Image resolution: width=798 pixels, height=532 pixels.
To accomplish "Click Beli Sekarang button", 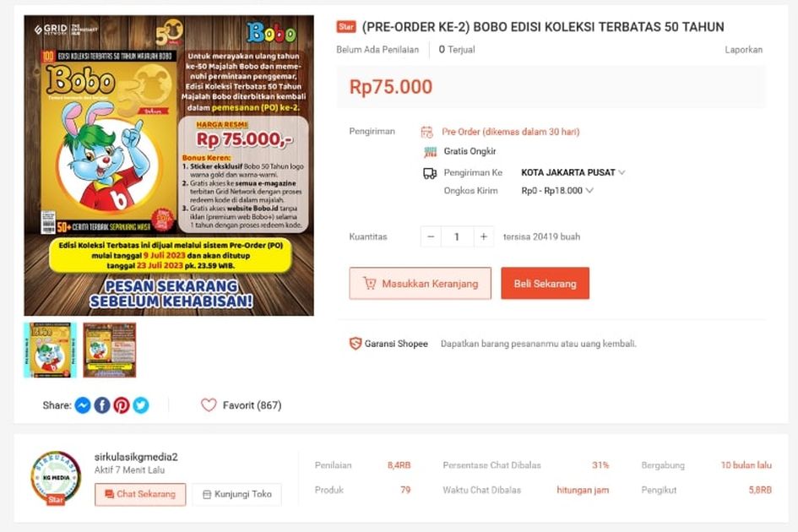I will click(x=545, y=284).
